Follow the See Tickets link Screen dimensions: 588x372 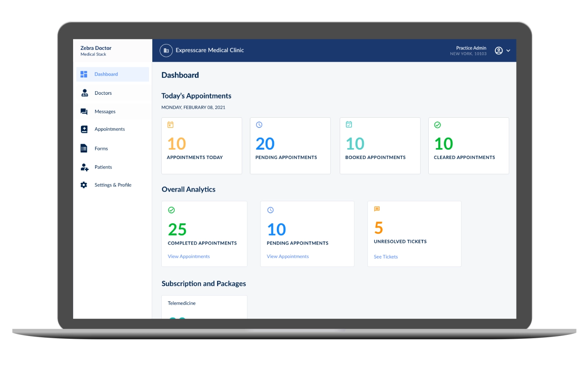[385, 257]
